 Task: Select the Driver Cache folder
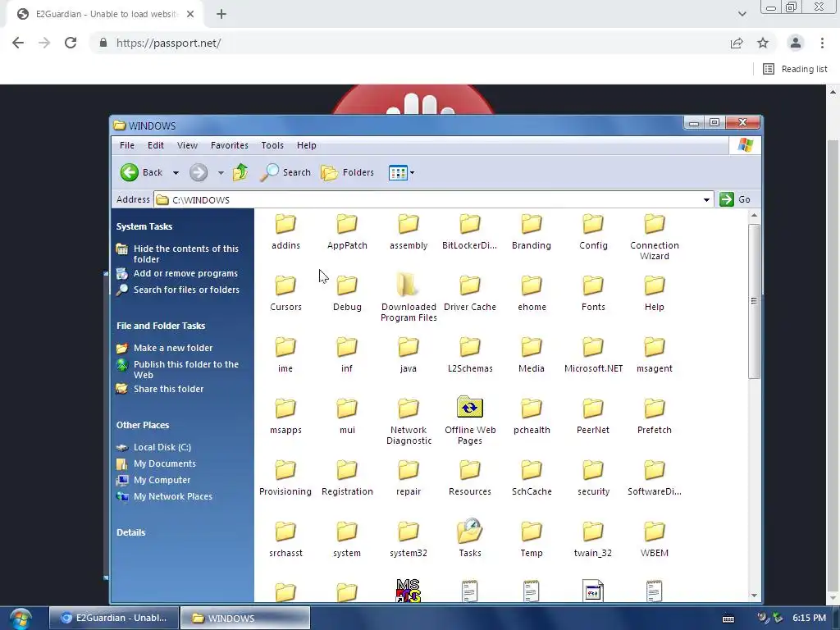tap(470, 294)
